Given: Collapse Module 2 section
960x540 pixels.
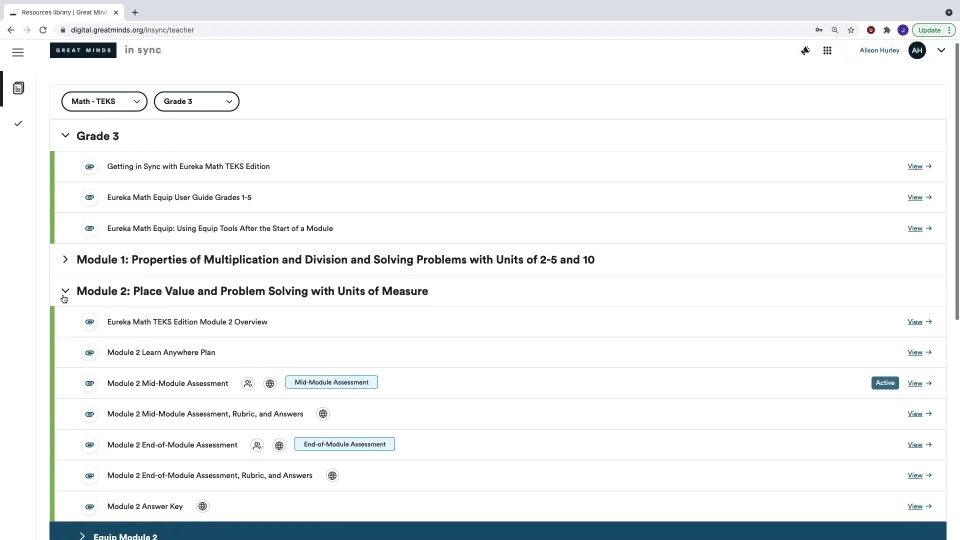Looking at the screenshot, I should [x=65, y=291].
